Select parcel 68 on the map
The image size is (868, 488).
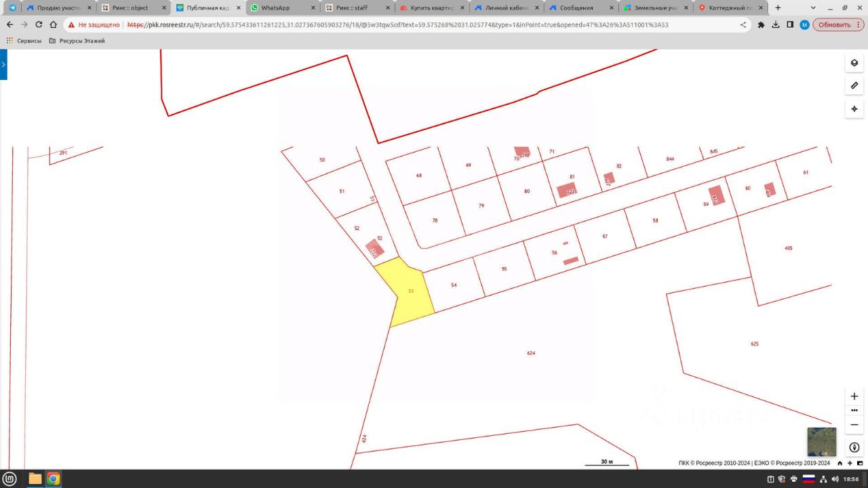point(419,176)
